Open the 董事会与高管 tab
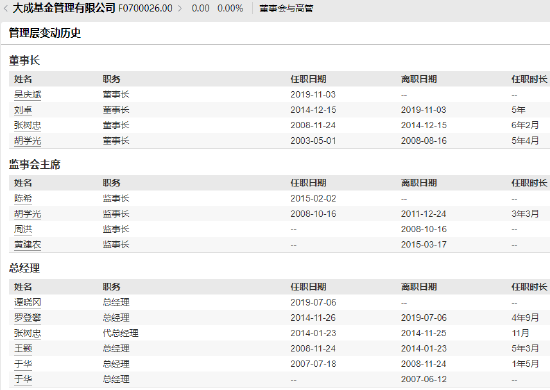The image size is (550, 390). 286,8
